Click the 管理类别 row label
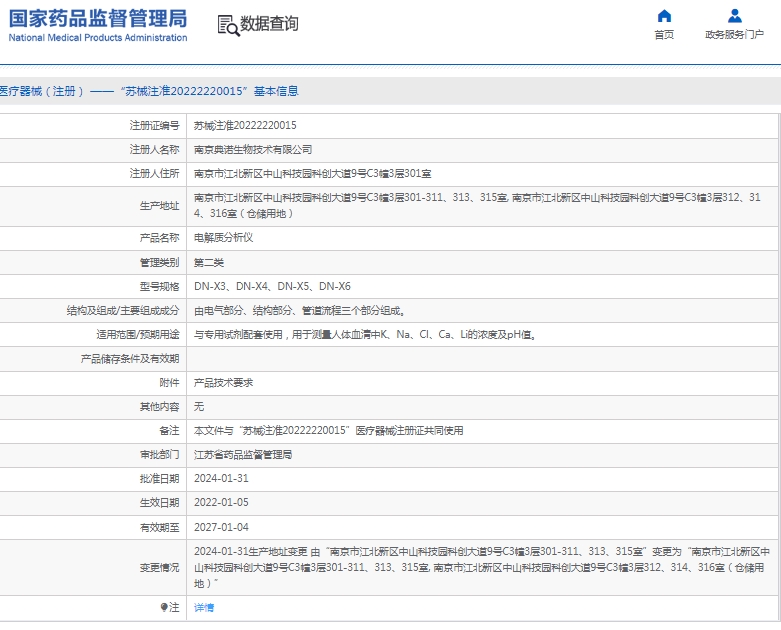 pyautogui.click(x=159, y=262)
